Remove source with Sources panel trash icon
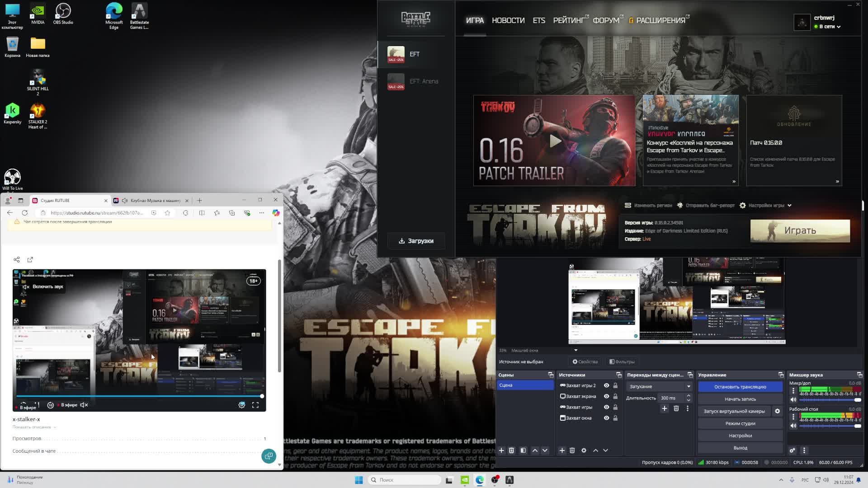The image size is (868, 488). click(x=572, y=450)
